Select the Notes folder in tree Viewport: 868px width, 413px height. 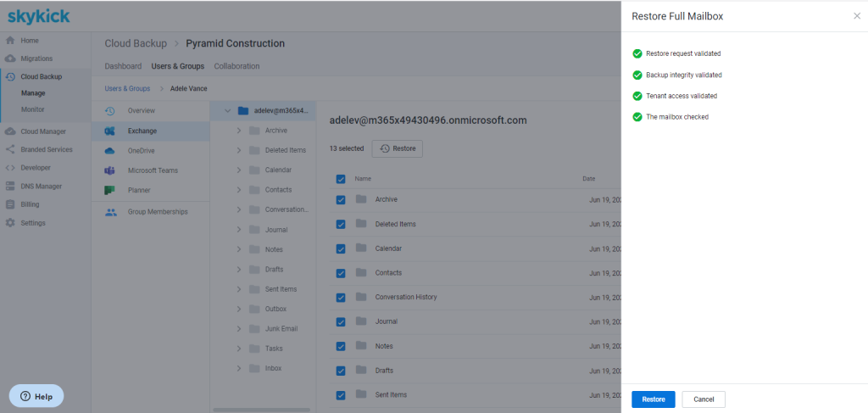[x=274, y=249]
